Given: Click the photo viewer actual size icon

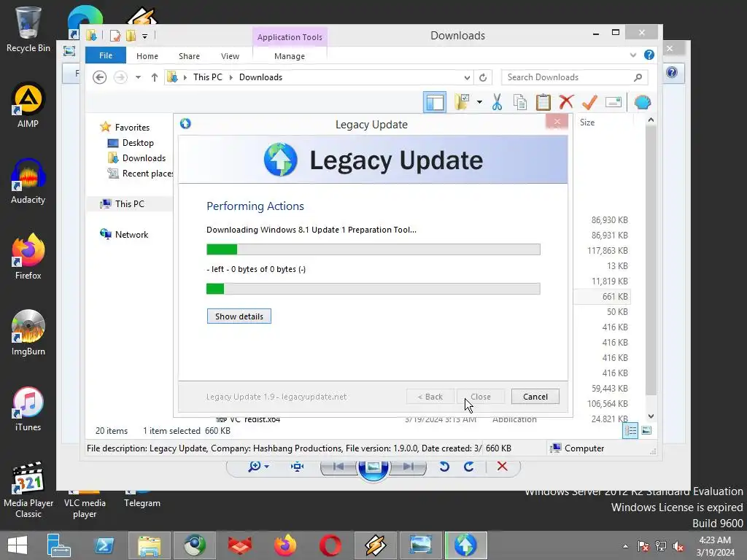Looking at the screenshot, I should coord(298,467).
